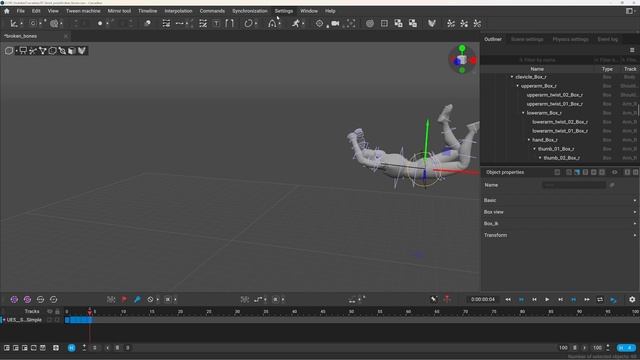
Task: Click the fox-head icon in top toolbar
Action: pyautogui.click(x=432, y=24)
